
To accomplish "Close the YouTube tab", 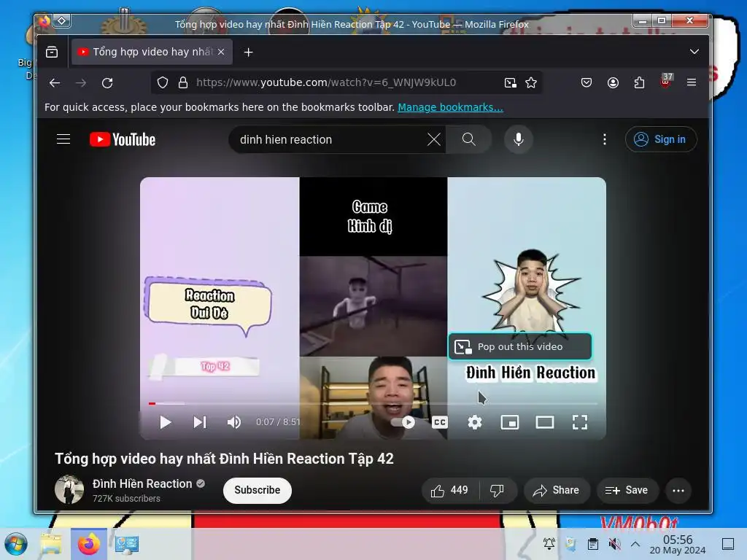I will pyautogui.click(x=221, y=52).
